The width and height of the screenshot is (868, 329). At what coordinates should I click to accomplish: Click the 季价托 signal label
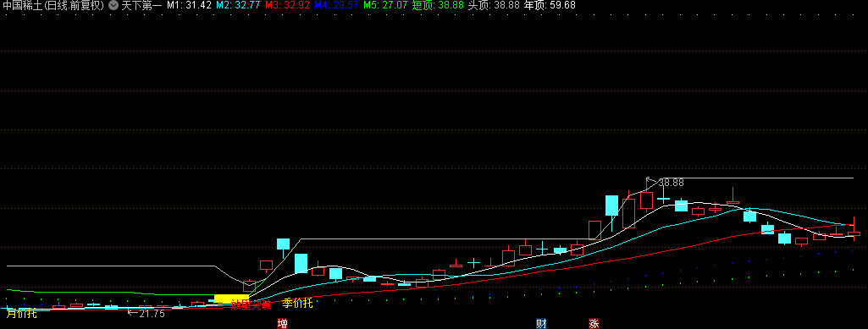[x=297, y=303]
